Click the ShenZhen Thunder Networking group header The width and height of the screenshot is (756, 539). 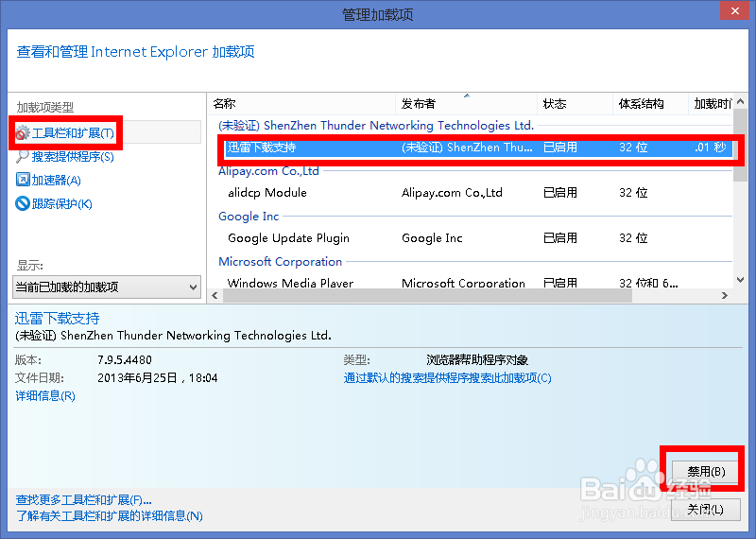click(x=376, y=126)
